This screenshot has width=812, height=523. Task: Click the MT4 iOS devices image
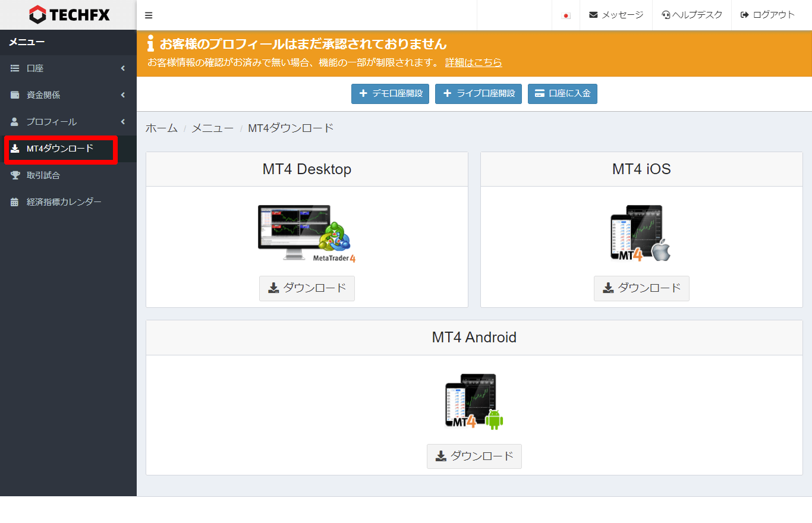pos(641,234)
